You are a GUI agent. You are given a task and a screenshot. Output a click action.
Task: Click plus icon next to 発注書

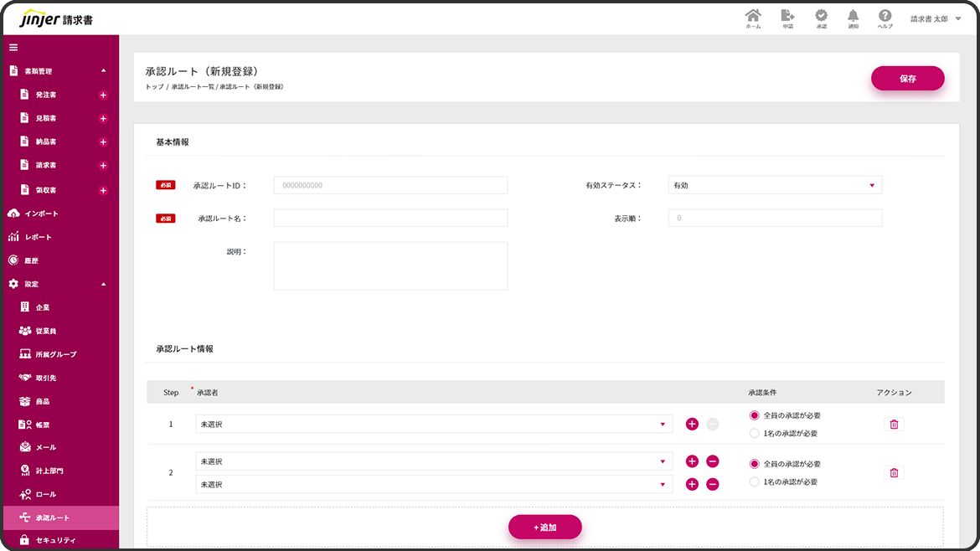click(x=104, y=95)
